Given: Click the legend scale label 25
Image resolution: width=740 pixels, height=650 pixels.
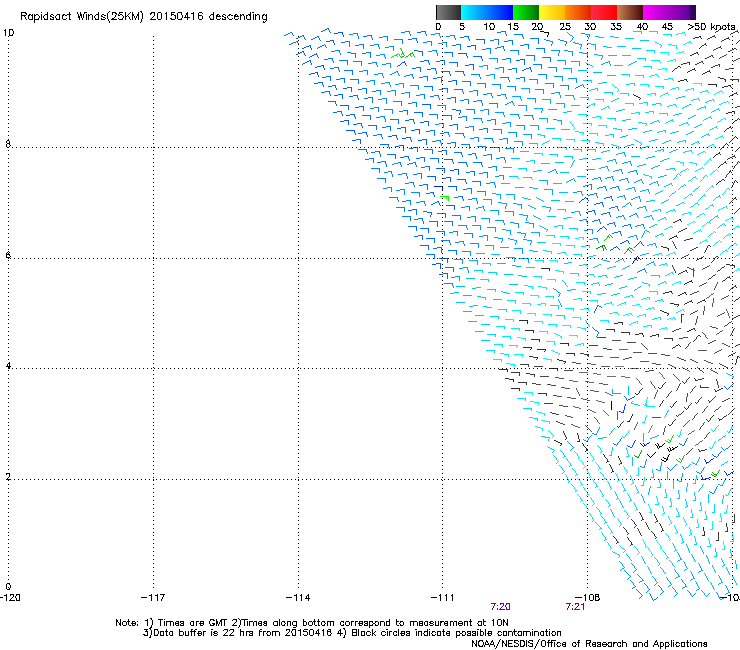Looking at the screenshot, I should 565,27.
